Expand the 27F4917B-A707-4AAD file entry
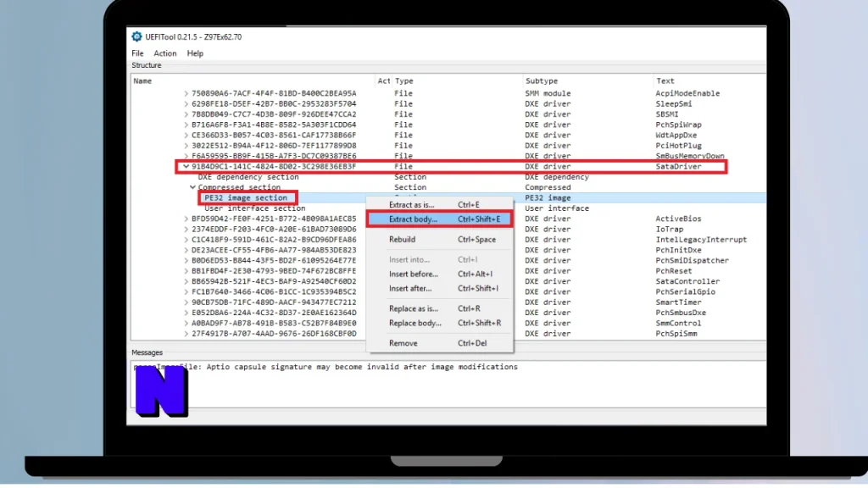Screen dimensions: 868x488 [186, 334]
